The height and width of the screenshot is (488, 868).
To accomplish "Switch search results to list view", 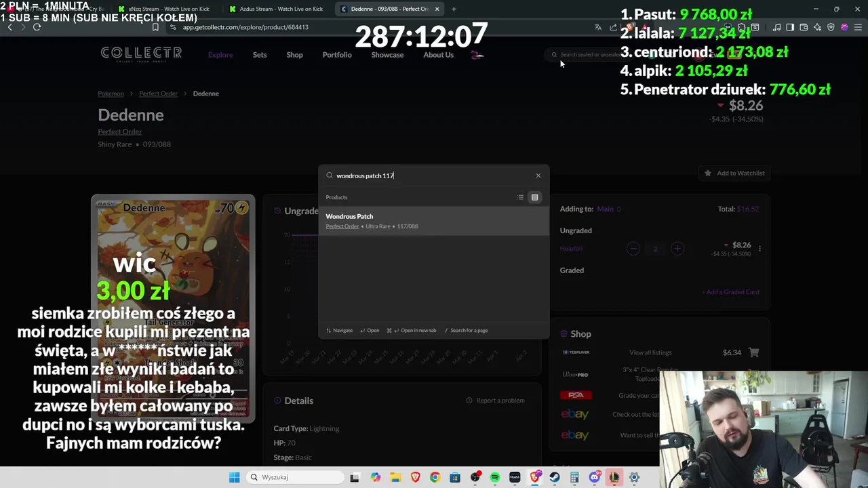I will 520,197.
